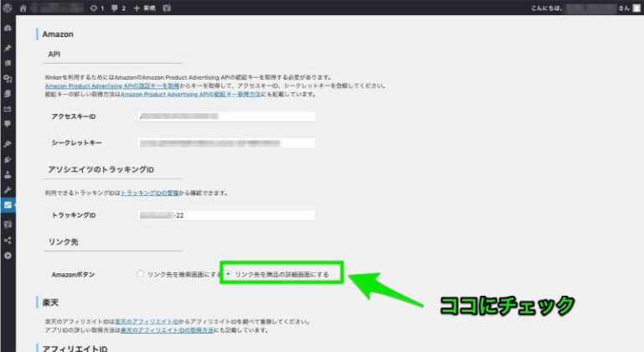Image resolution: width=644 pixels, height=352 pixels.
Task: Focus the シークレットキー text field
Action: click(226, 142)
